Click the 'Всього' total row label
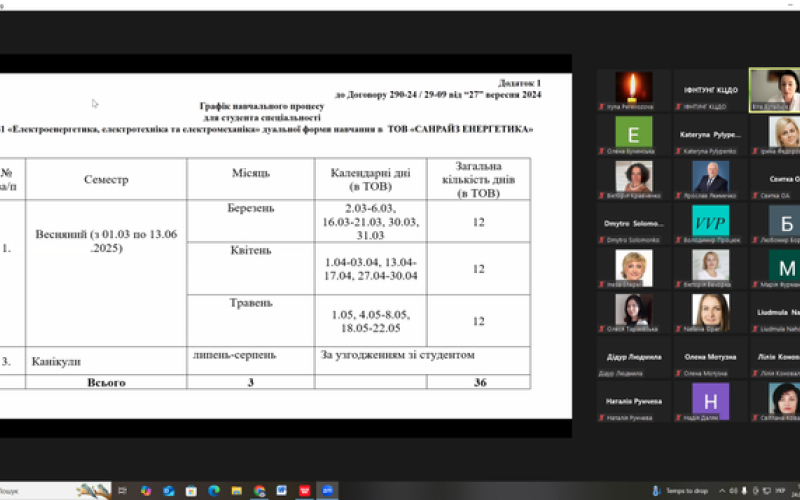This screenshot has height=500, width=800. [x=106, y=382]
